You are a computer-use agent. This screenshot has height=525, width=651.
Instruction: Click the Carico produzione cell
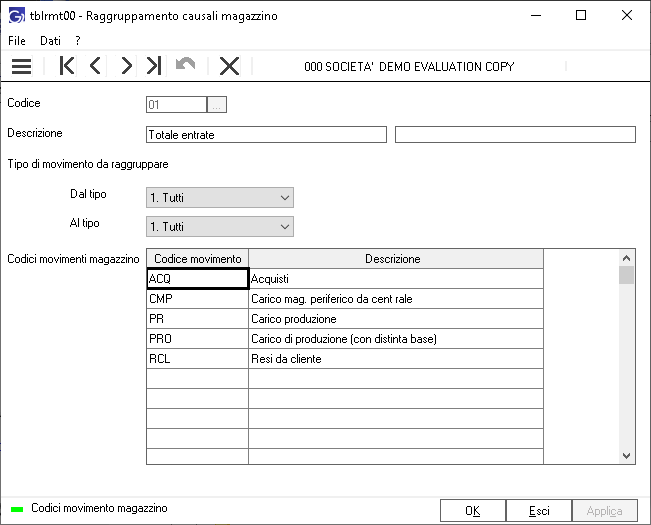click(396, 319)
